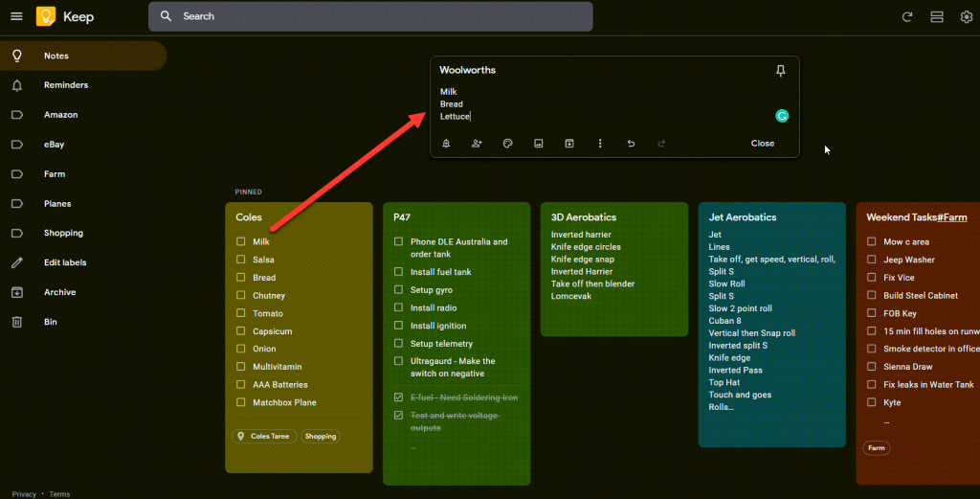Image resolution: width=980 pixels, height=499 pixels.
Task: Open the Shopping label in sidebar
Action: [83, 234]
